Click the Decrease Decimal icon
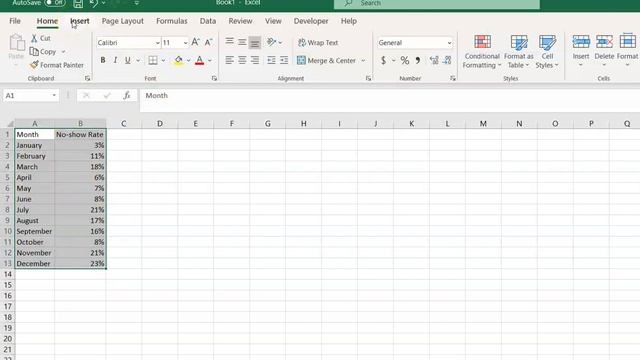 [447, 60]
